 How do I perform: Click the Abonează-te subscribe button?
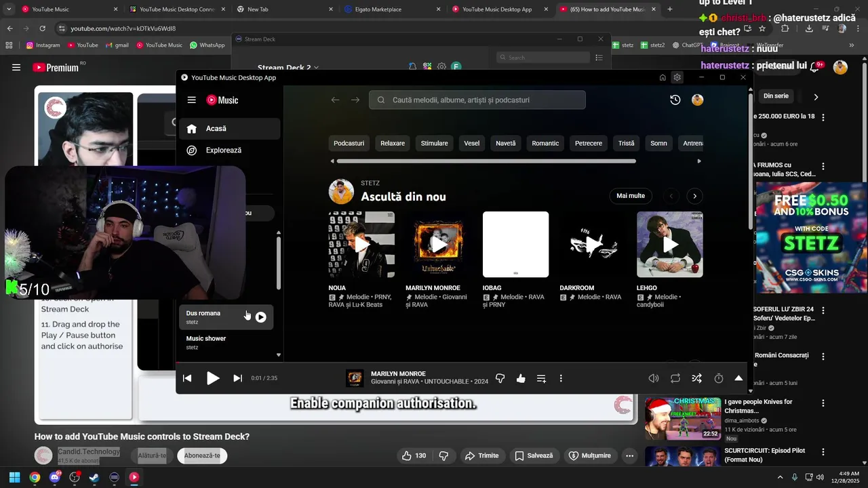pos(202,455)
